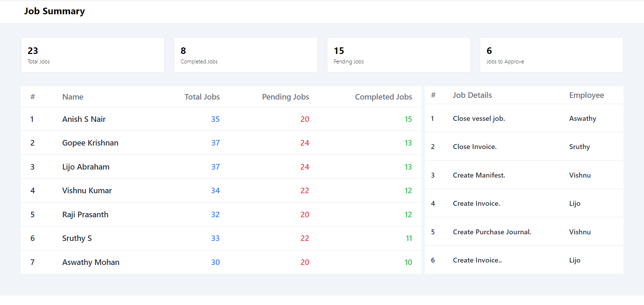Click Anish S Nair's pending jobs 20
The width and height of the screenshot is (644, 305).
(305, 119)
